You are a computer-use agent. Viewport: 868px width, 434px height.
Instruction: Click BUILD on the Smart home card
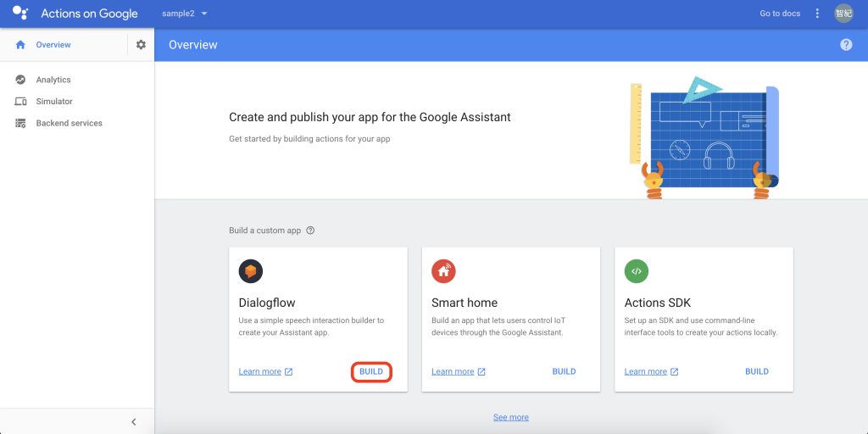(x=564, y=371)
